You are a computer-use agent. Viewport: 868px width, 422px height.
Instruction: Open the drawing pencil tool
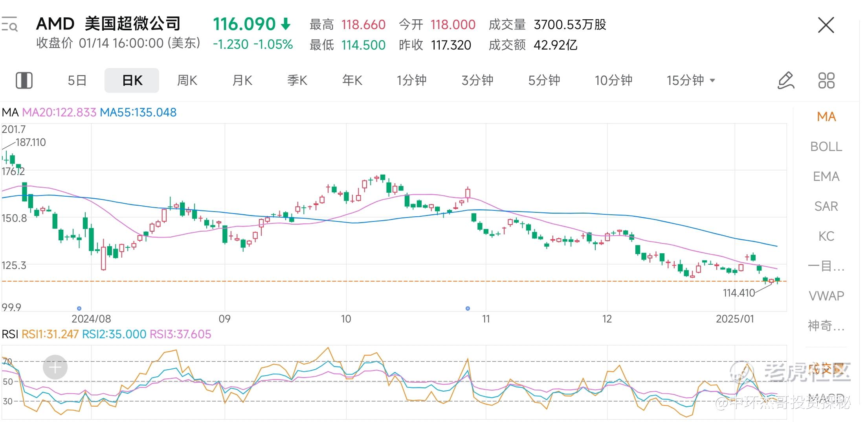pyautogui.click(x=786, y=80)
